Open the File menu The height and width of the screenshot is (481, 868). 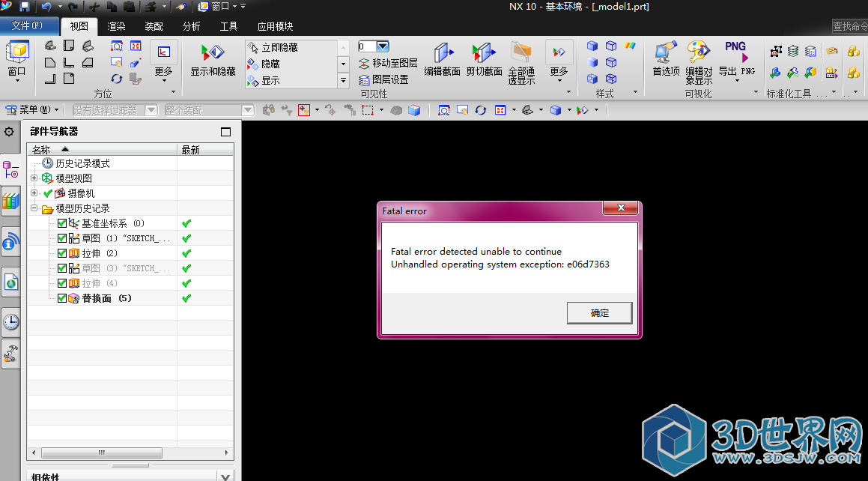point(28,25)
